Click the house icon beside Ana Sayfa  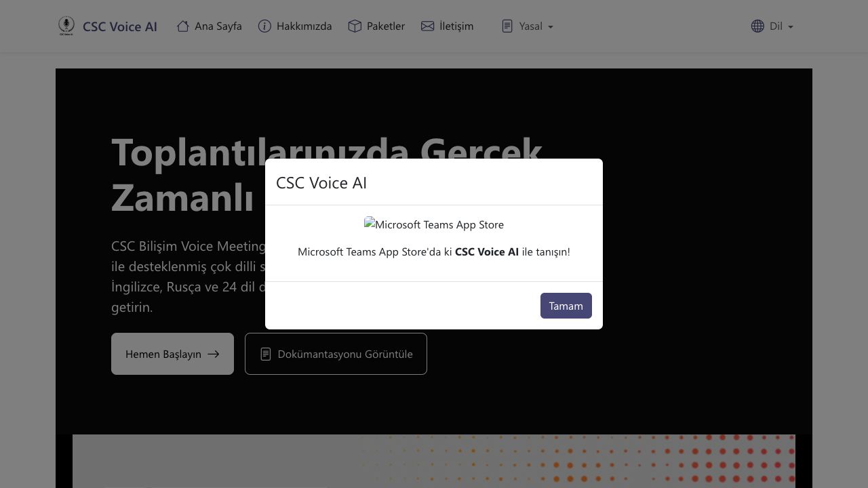182,26
